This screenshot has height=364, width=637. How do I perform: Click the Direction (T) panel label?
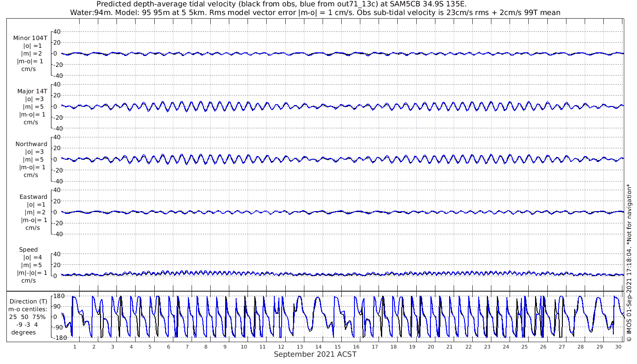(x=30, y=301)
